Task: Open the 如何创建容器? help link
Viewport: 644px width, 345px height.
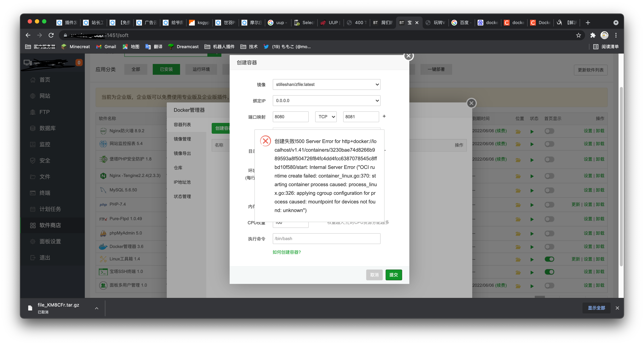Action: coord(286,252)
